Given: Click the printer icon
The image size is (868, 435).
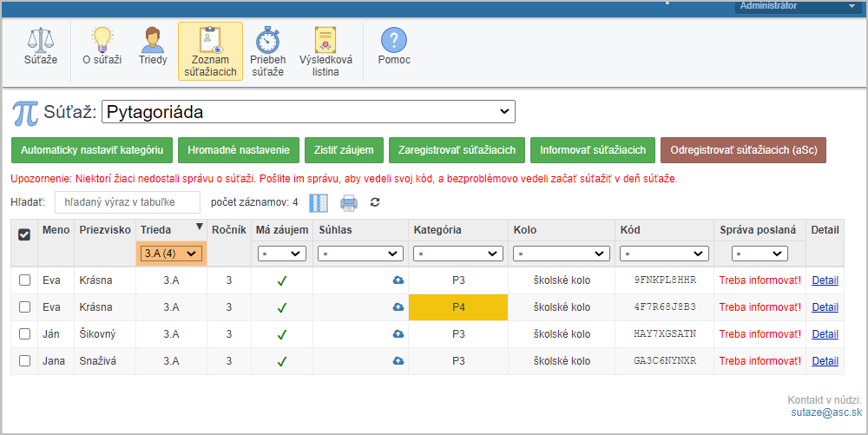Looking at the screenshot, I should 349,203.
